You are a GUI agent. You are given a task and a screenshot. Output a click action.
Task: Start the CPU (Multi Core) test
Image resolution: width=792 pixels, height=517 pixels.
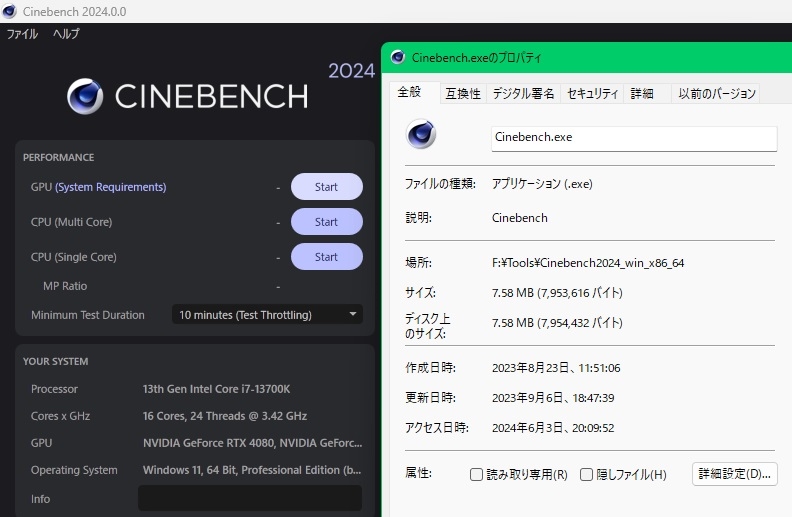point(326,222)
